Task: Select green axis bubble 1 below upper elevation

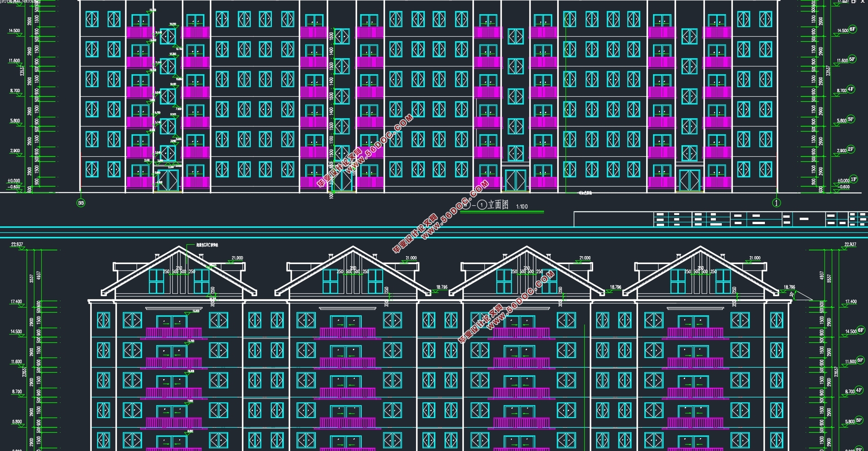Action: coord(776,203)
